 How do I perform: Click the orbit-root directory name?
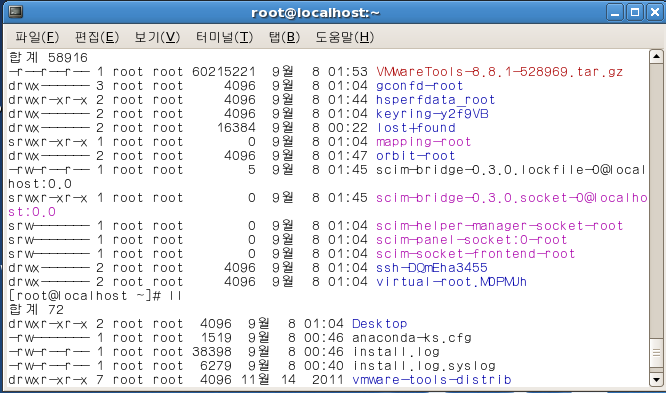pyautogui.click(x=415, y=156)
